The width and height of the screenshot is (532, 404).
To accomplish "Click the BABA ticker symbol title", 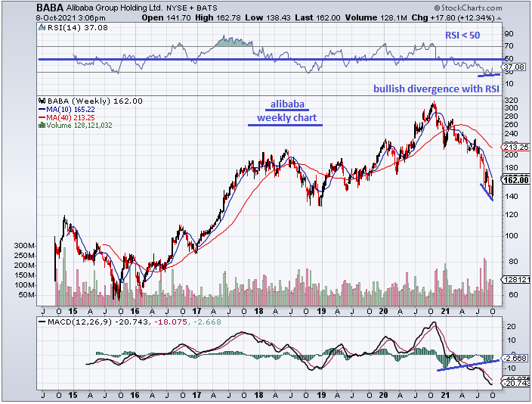I will [x=50, y=8].
